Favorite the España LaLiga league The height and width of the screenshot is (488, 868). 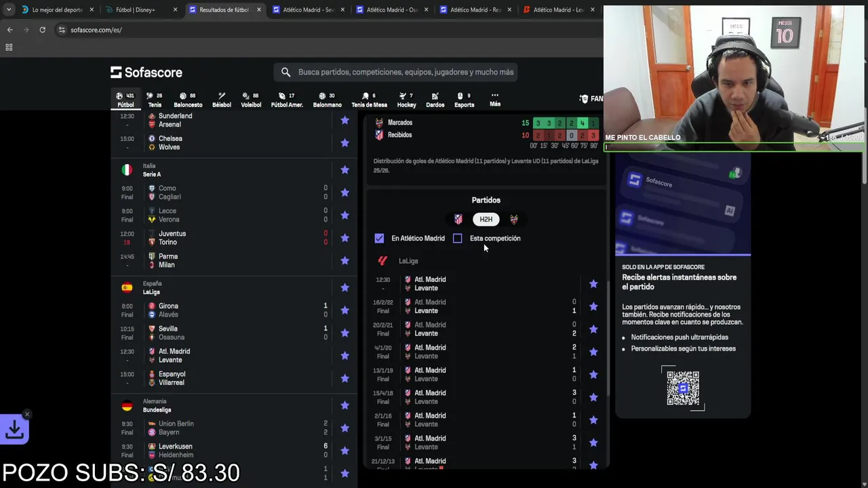point(344,288)
